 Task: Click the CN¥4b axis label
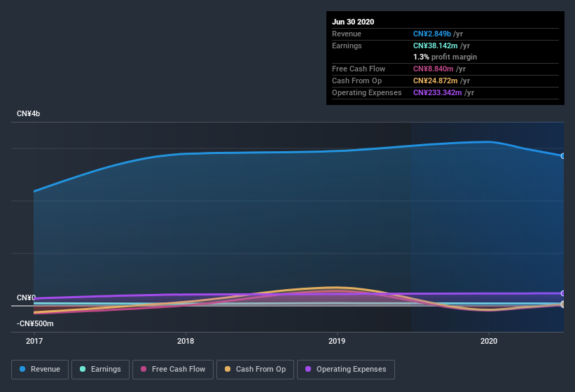pyautogui.click(x=28, y=113)
